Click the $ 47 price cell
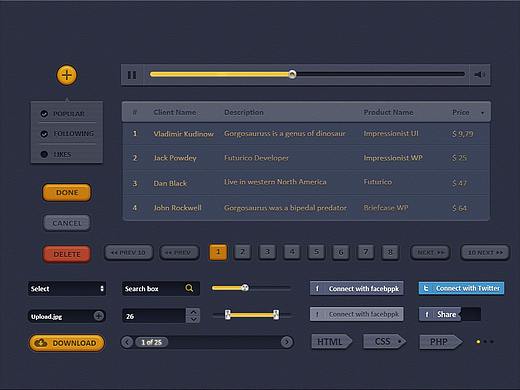This screenshot has width=520, height=390. point(460,183)
